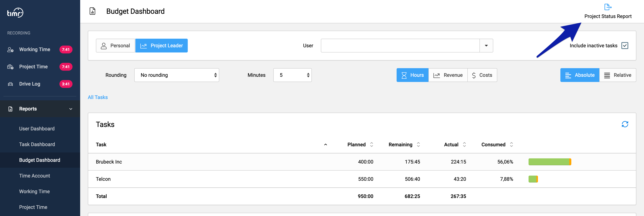
Task: Click the Drive Log car icon
Action: (10, 84)
